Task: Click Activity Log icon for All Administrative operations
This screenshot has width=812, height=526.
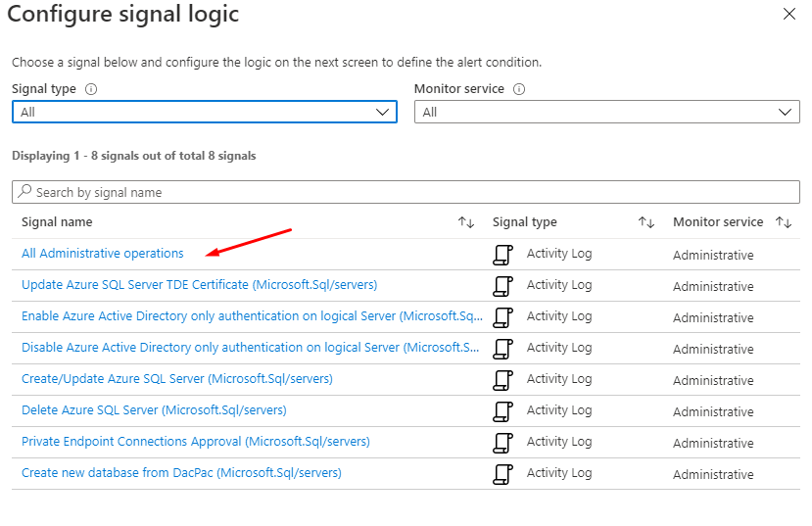Action: [x=502, y=256]
